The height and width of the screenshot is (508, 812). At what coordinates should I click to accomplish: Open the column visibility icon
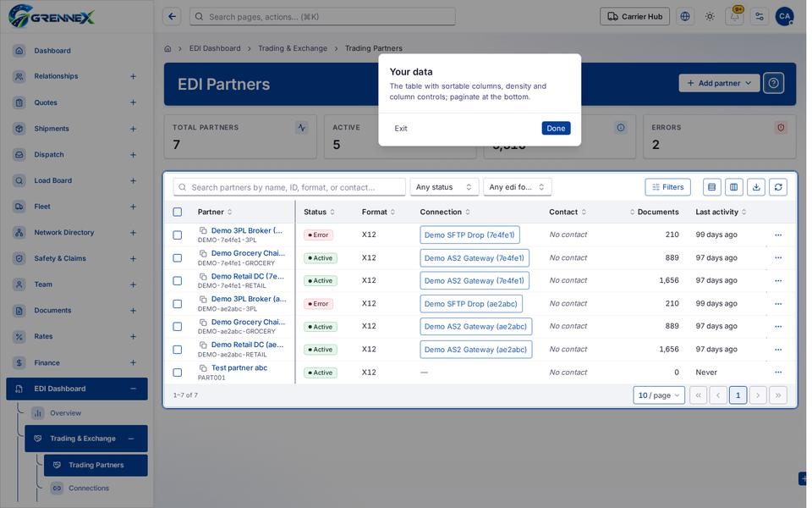tap(734, 187)
